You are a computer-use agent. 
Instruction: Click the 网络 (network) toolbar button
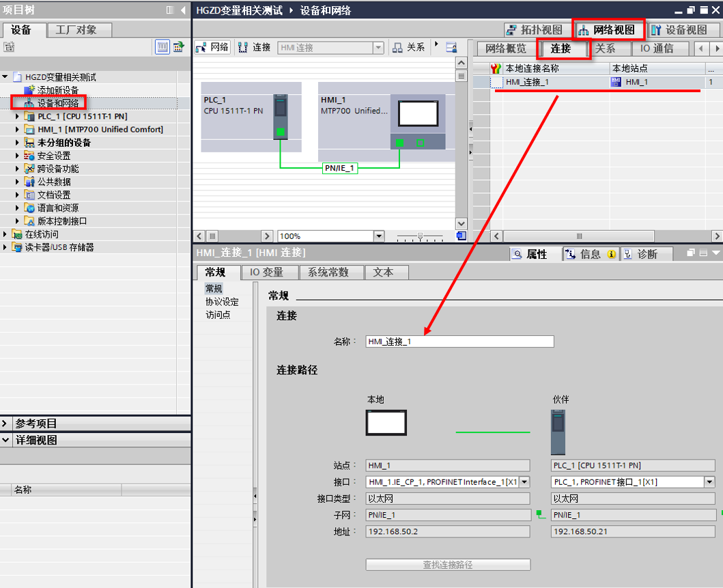click(x=212, y=47)
